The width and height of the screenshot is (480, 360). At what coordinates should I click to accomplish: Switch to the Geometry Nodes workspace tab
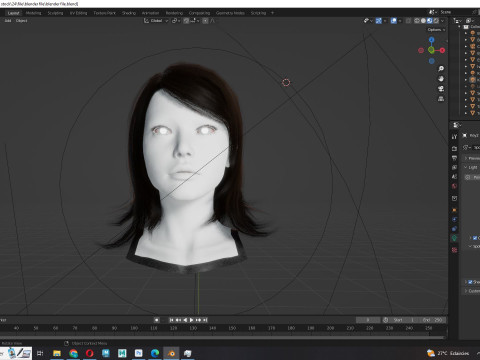tap(230, 13)
